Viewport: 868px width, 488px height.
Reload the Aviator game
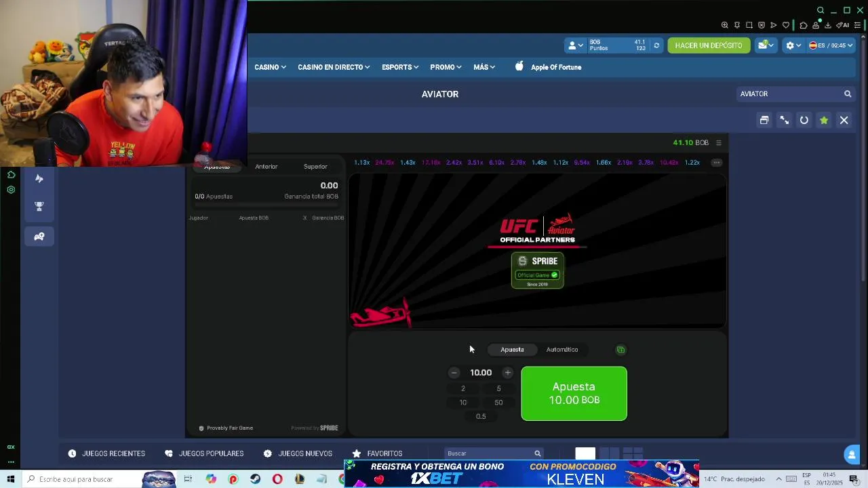(804, 120)
